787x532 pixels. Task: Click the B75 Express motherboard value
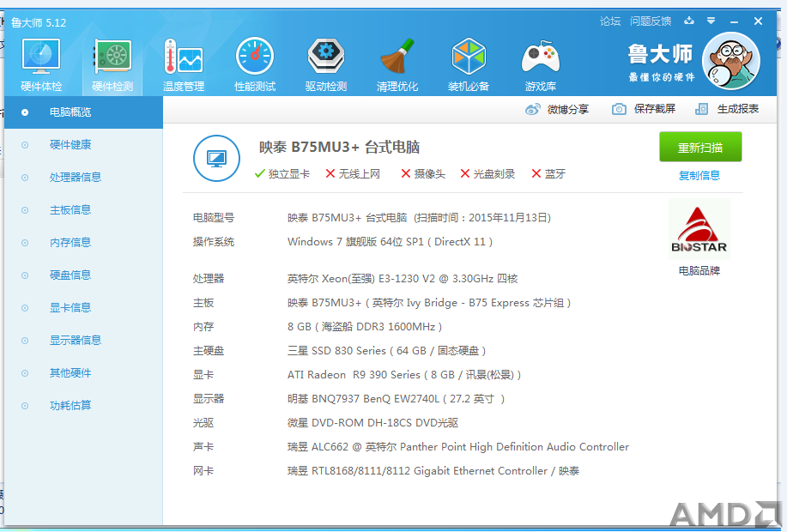429,303
